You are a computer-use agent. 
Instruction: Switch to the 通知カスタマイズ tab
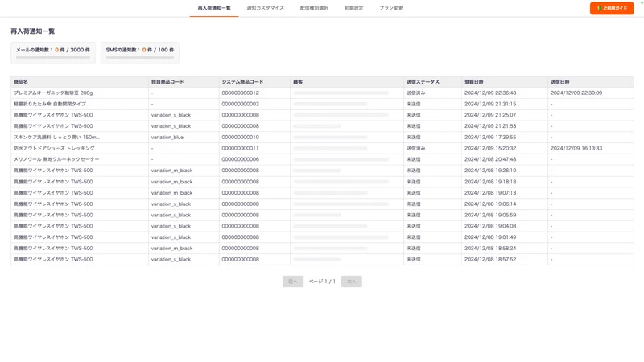click(x=266, y=8)
